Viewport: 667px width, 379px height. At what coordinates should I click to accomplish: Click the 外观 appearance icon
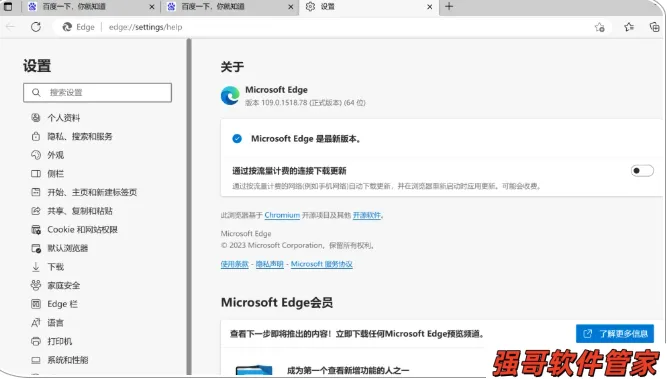coord(36,155)
